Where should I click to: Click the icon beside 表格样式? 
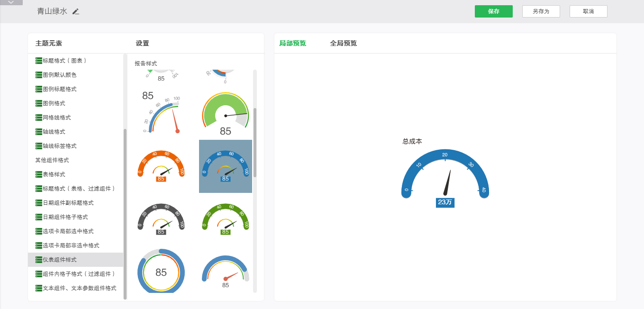[39, 174]
